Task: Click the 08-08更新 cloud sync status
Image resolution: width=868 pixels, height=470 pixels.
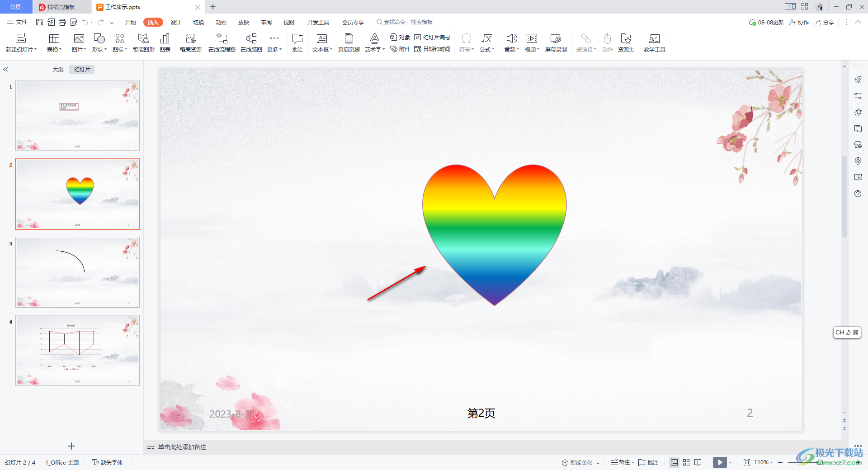Action: point(766,22)
